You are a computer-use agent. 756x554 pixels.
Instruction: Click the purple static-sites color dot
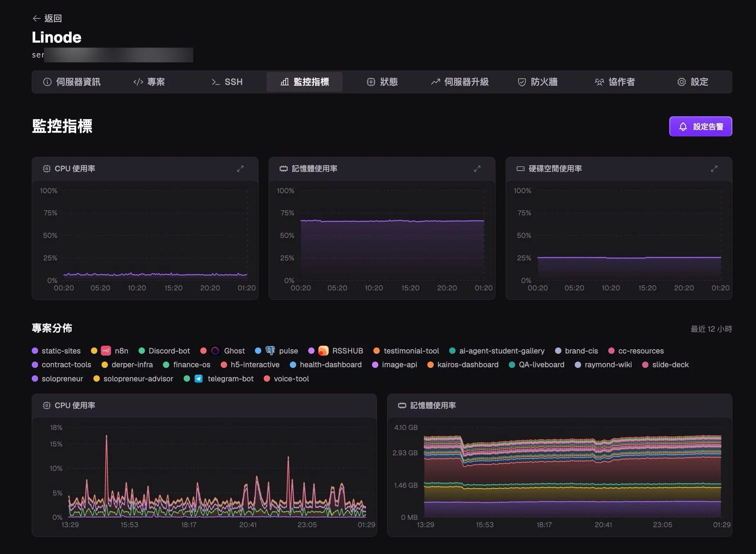[35, 351]
